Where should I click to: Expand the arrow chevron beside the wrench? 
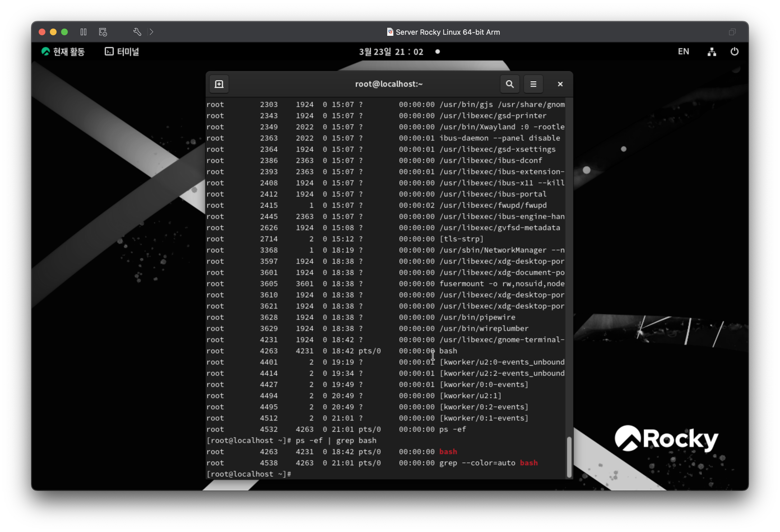(x=151, y=32)
